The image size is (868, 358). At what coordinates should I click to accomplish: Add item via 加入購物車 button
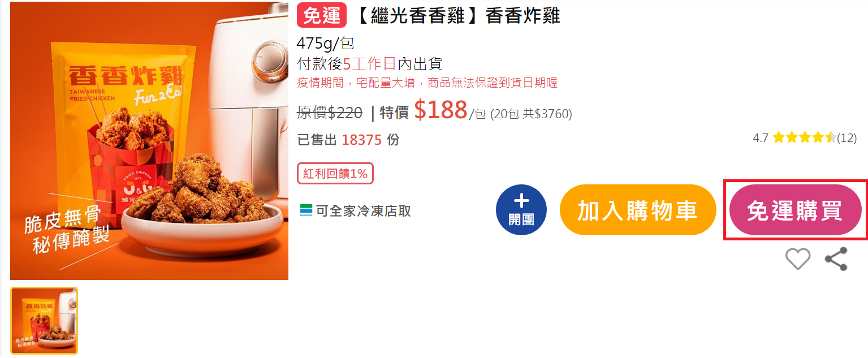click(x=638, y=210)
